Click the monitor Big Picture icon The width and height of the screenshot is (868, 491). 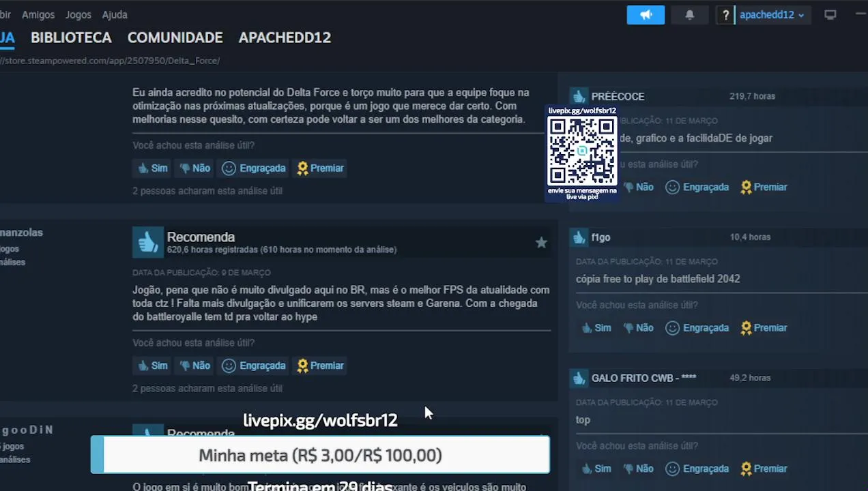830,14
